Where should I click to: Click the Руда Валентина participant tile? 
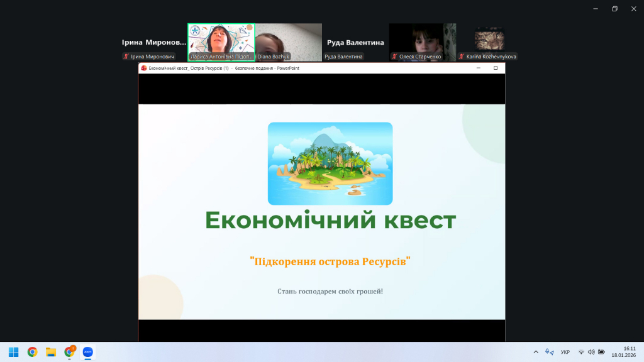pyautogui.click(x=355, y=42)
